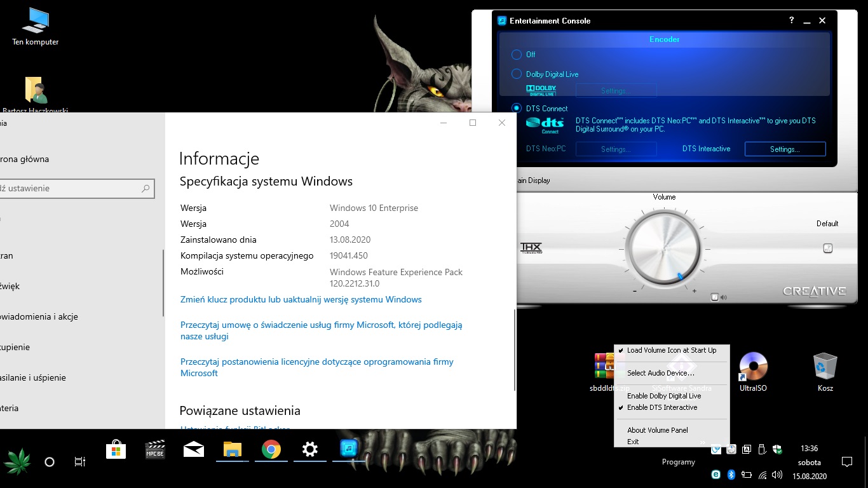
Task: Open Cortana search circle on taskbar
Action: (50, 462)
